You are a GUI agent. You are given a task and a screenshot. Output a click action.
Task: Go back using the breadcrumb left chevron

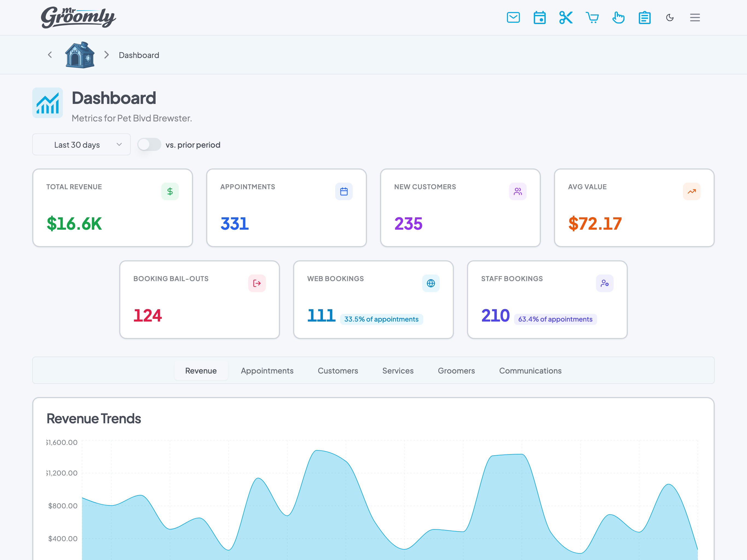point(50,55)
